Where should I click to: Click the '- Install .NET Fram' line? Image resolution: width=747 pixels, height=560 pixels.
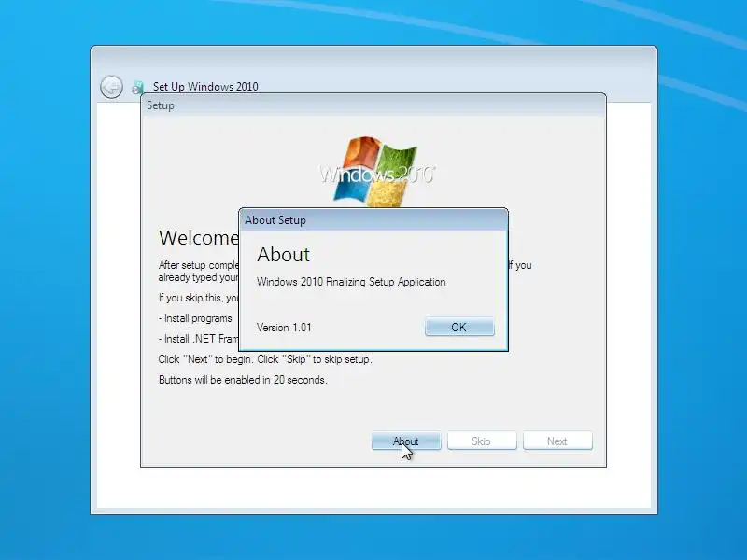[x=198, y=339]
